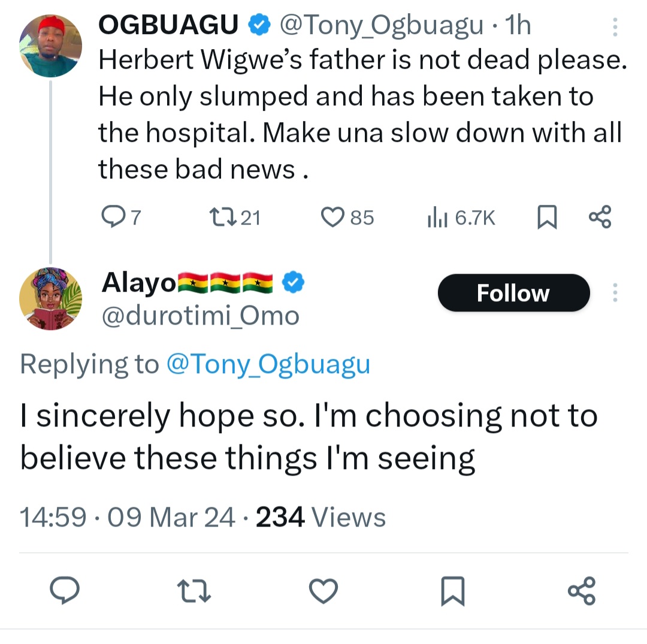Screen dimensions: 647x644
Task: Reply to Alayo's tweet
Action: [x=65, y=591]
